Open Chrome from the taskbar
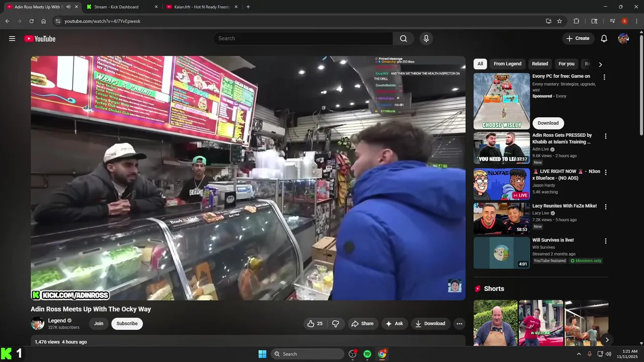 coord(382,354)
